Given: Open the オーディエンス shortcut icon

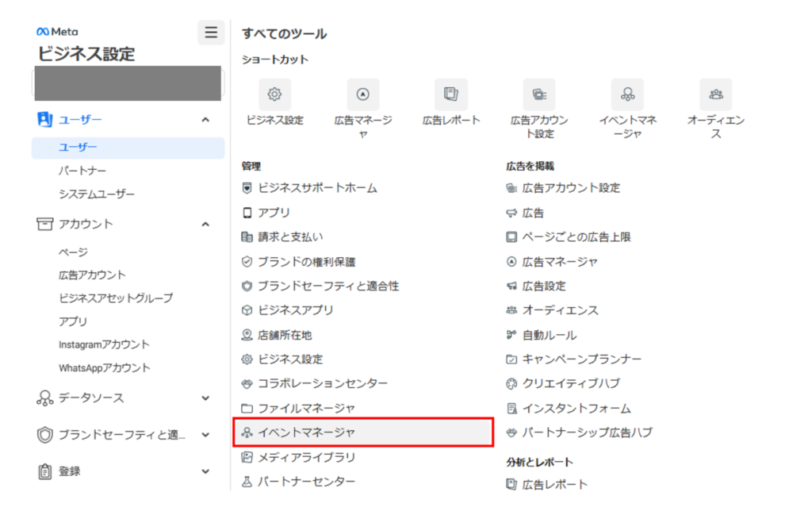Looking at the screenshot, I should coord(716,94).
